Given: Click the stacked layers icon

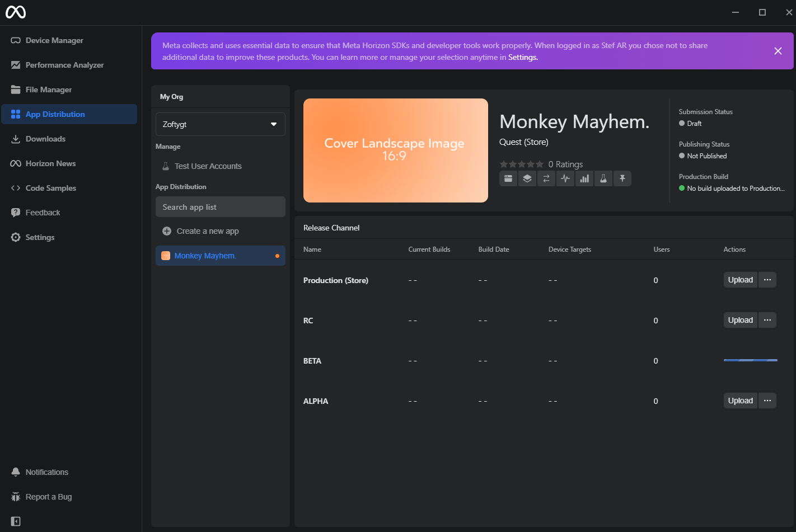Looking at the screenshot, I should tap(527, 178).
